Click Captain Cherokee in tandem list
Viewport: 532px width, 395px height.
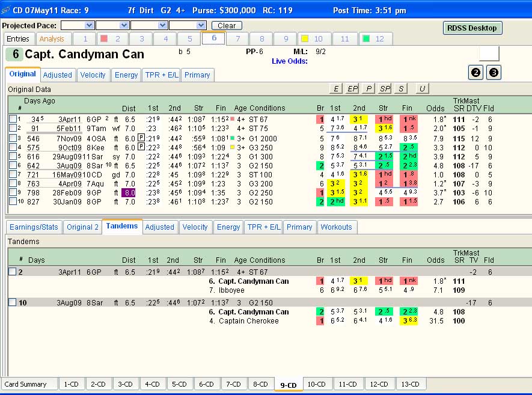[x=249, y=320]
